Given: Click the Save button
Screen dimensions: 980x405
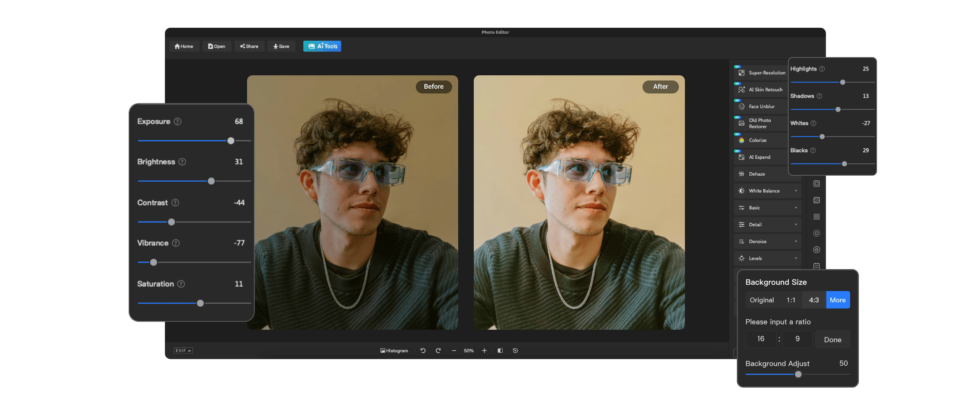Looking at the screenshot, I should pyautogui.click(x=279, y=46).
